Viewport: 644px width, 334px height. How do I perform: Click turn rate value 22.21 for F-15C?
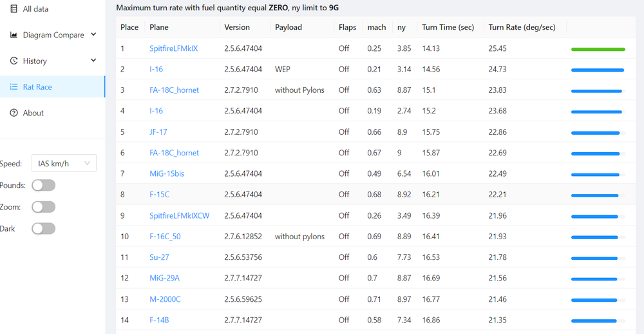497,195
